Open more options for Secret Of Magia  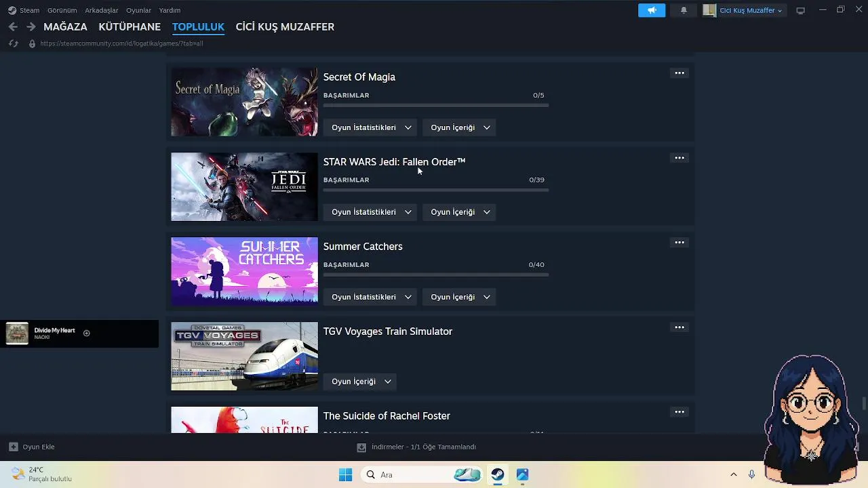click(x=679, y=73)
